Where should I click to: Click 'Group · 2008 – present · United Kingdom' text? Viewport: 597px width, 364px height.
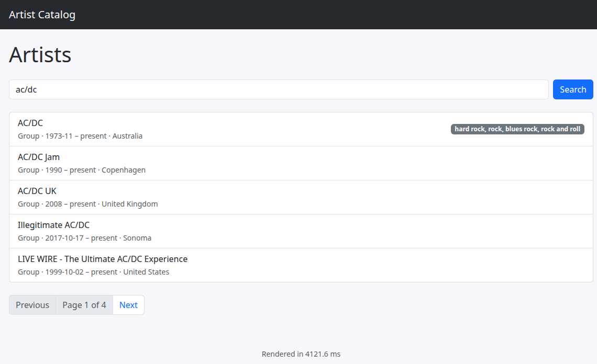87,204
